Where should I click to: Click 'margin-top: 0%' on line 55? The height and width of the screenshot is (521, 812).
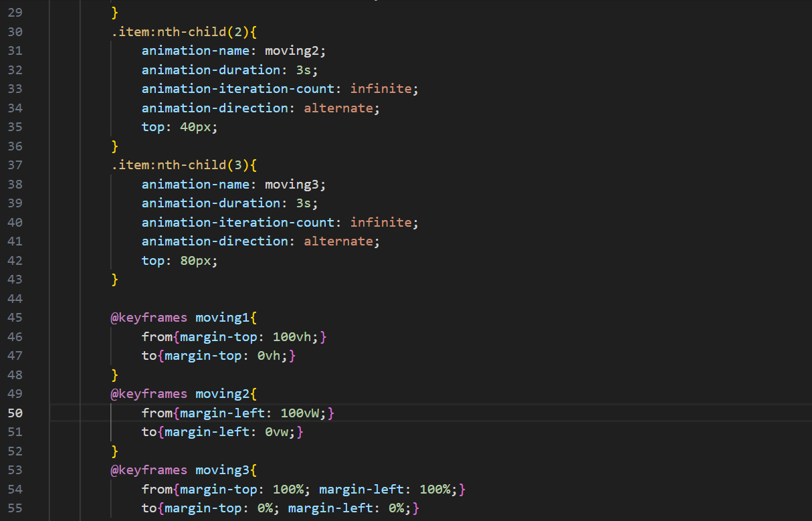[x=219, y=508]
